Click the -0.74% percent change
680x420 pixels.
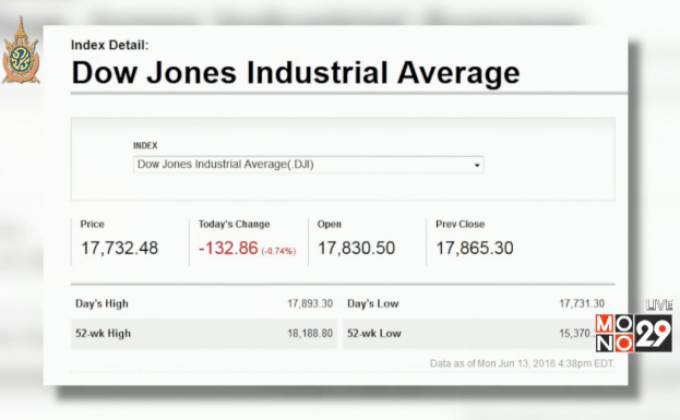coord(278,251)
